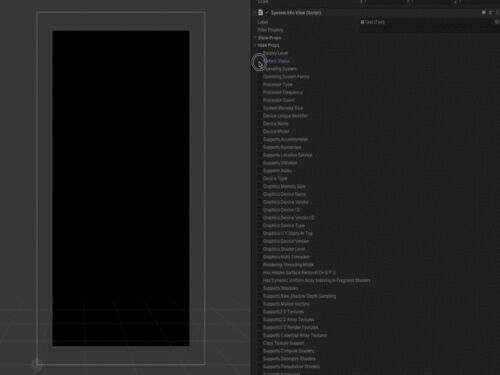The image size is (500, 375).
Task: Toggle the Device Model checkbox
Action: tap(260, 132)
